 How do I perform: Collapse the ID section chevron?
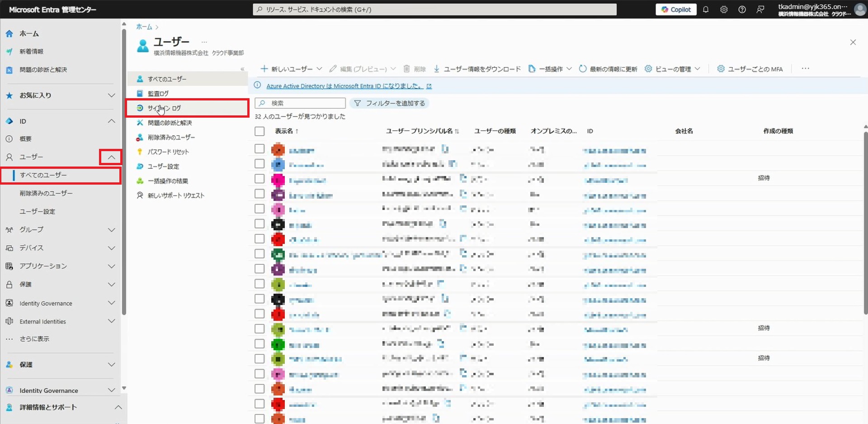(x=111, y=121)
